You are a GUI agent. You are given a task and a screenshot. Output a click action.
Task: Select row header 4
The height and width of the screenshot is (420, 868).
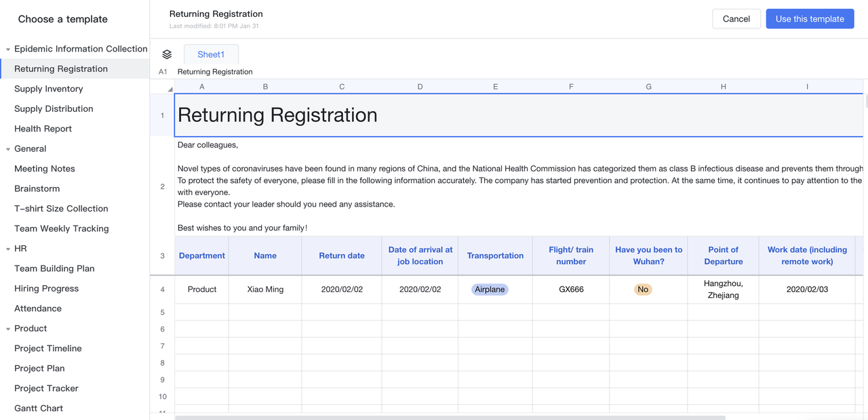(x=162, y=289)
